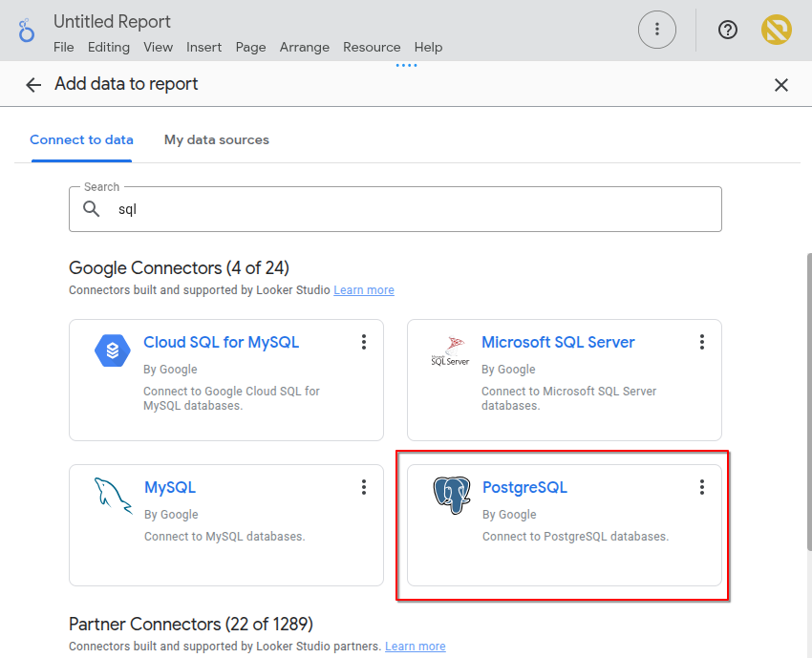This screenshot has width=812, height=658.
Task: Click 'Connect to PostgreSQL databases.' description
Action: coord(575,537)
